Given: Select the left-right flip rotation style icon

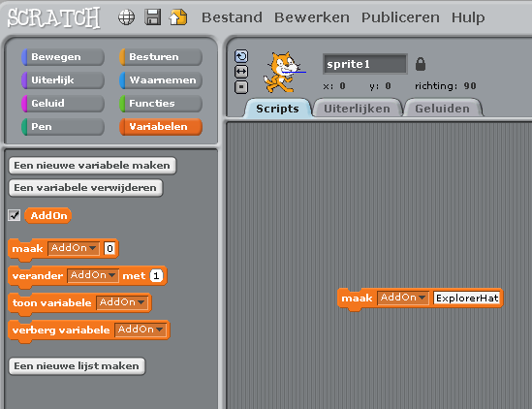Looking at the screenshot, I should click(x=241, y=72).
